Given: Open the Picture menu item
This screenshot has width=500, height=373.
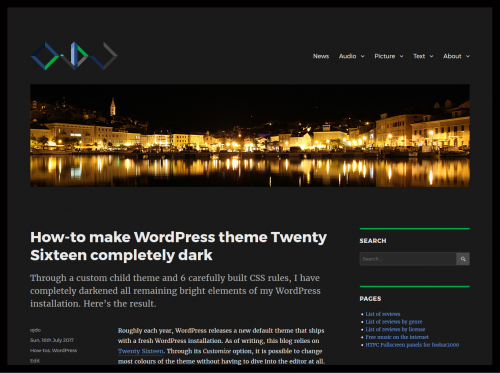Looking at the screenshot, I should 385,56.
